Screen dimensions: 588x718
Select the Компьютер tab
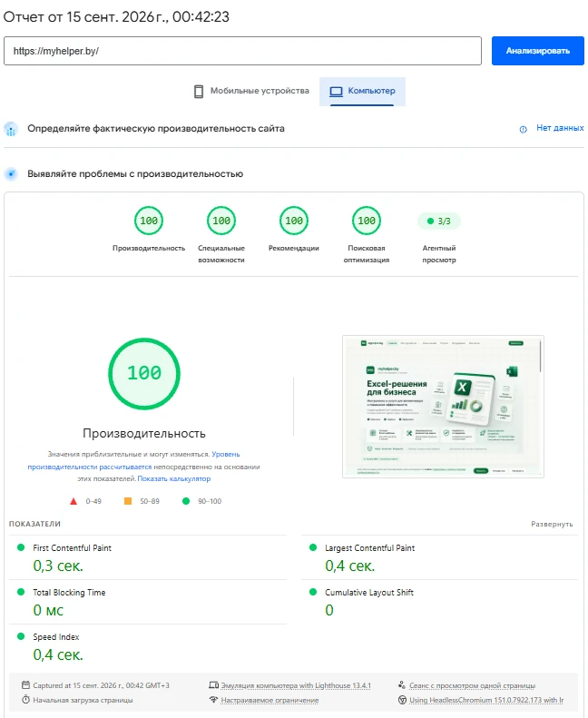pyautogui.click(x=362, y=91)
